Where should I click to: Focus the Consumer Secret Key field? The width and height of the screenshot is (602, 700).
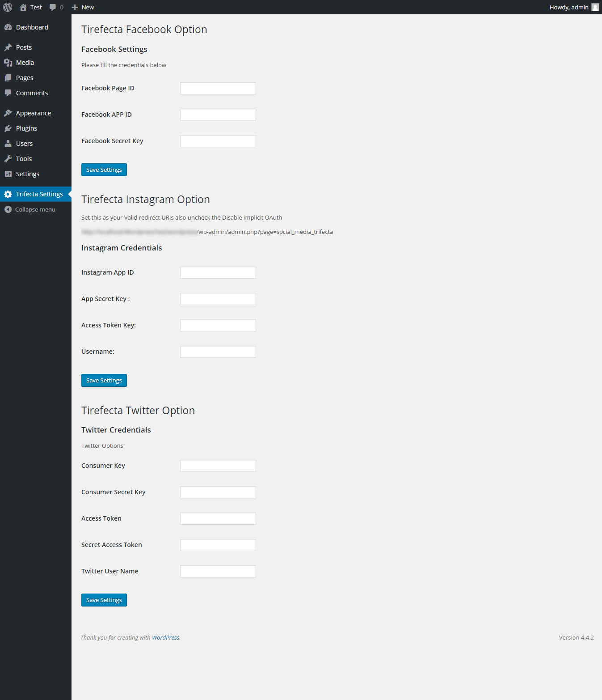[218, 492]
